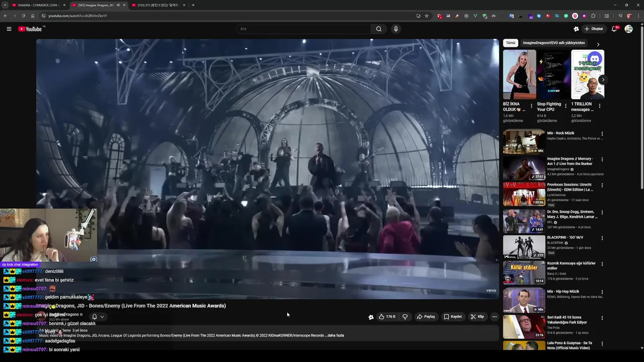Open a new browser tab

[x=193, y=5]
